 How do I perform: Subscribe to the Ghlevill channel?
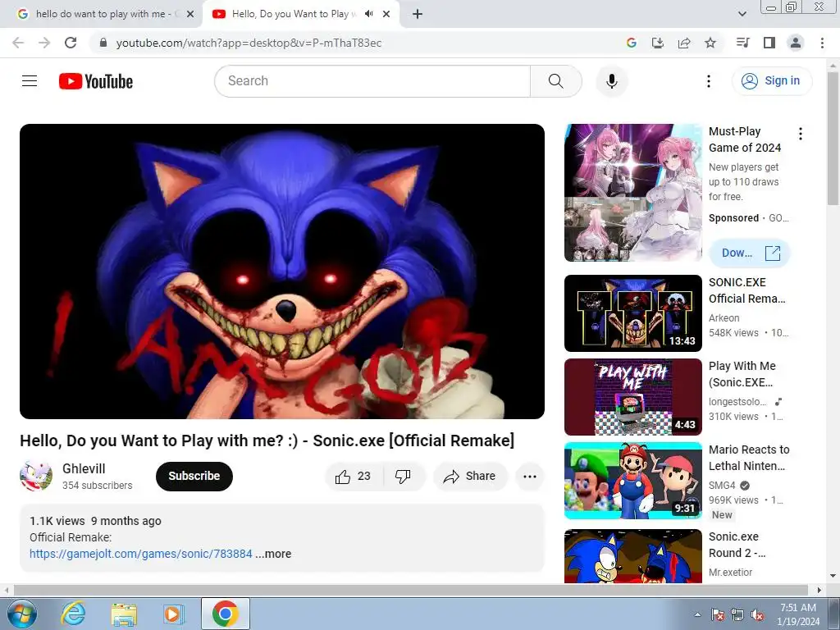click(194, 477)
